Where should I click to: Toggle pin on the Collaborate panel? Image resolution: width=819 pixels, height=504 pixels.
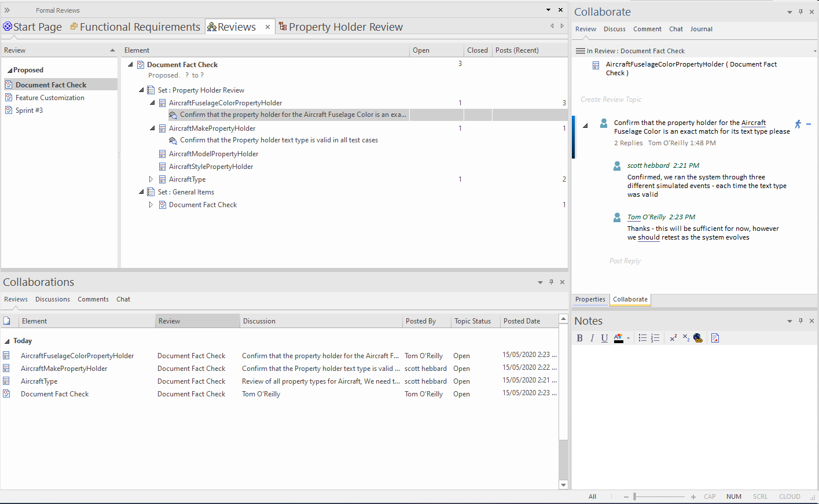[x=800, y=12]
